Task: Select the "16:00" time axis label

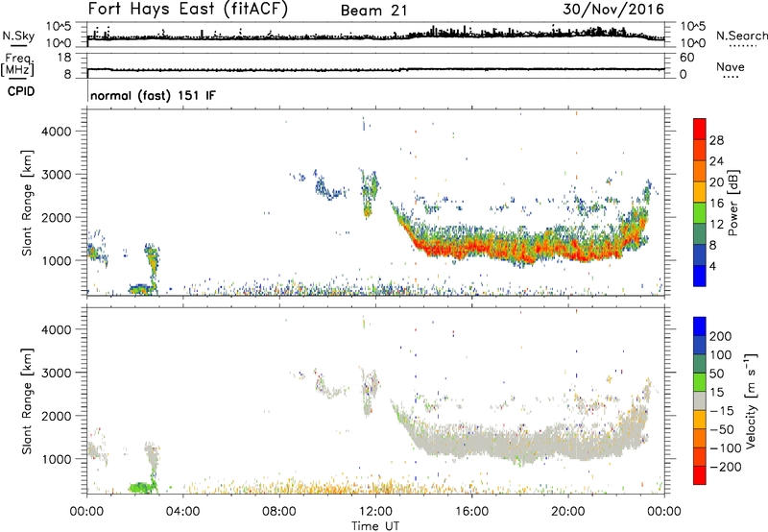Action: [471, 512]
